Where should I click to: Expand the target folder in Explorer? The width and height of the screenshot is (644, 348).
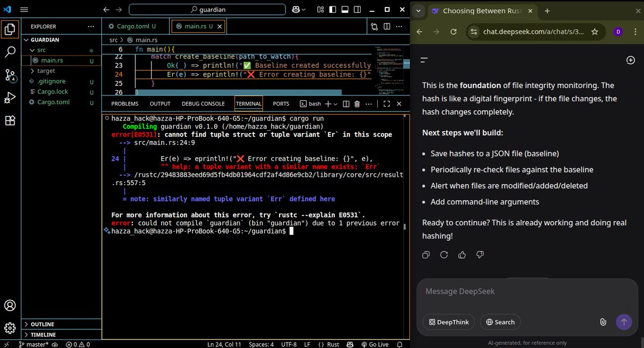62,71
